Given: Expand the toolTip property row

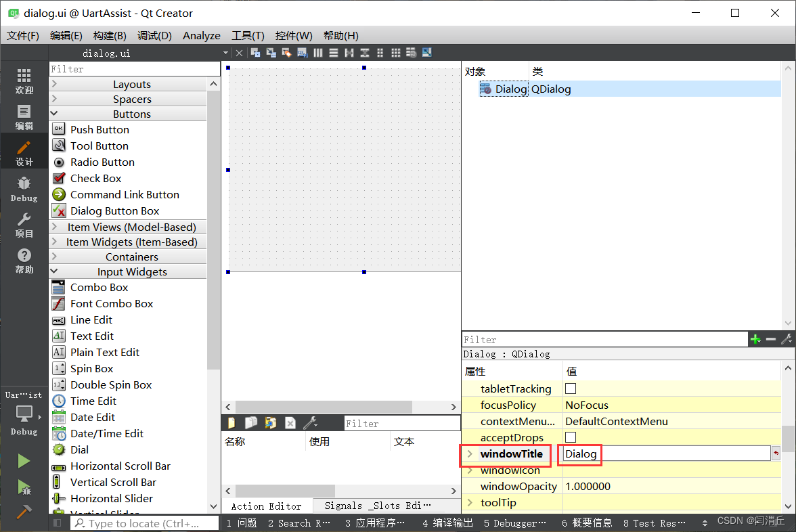Looking at the screenshot, I should point(470,502).
